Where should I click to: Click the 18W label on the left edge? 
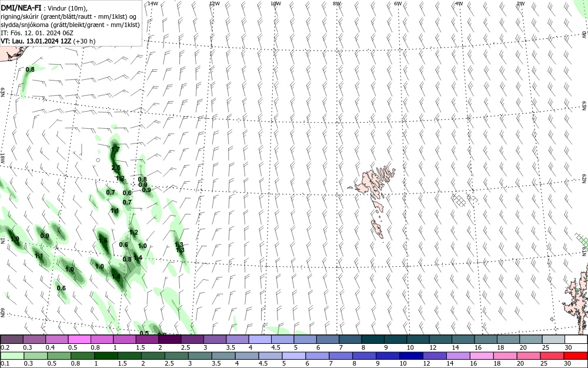click(x=3, y=158)
